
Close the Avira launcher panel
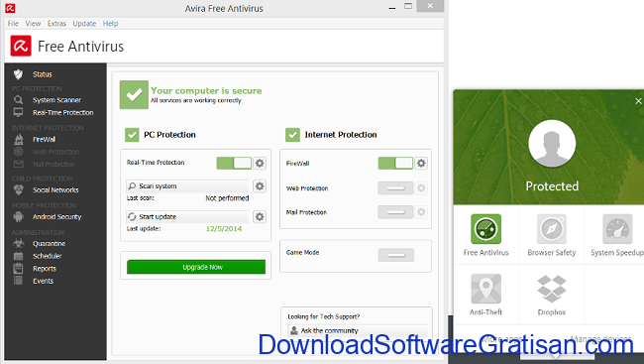click(x=638, y=101)
